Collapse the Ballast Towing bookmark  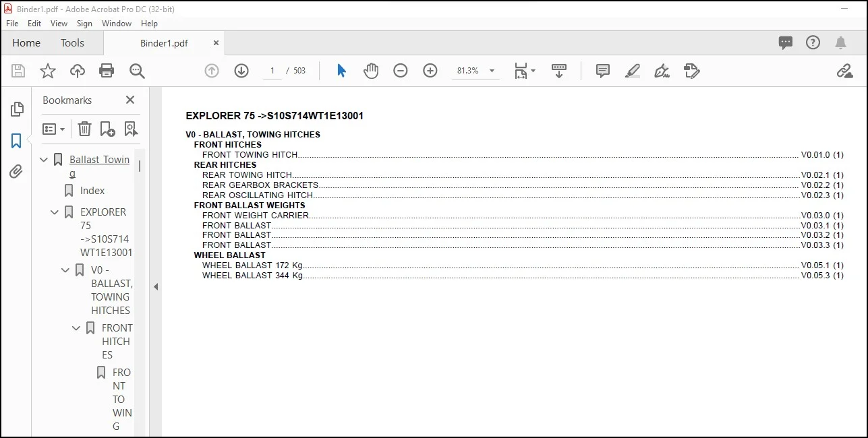[x=45, y=160]
